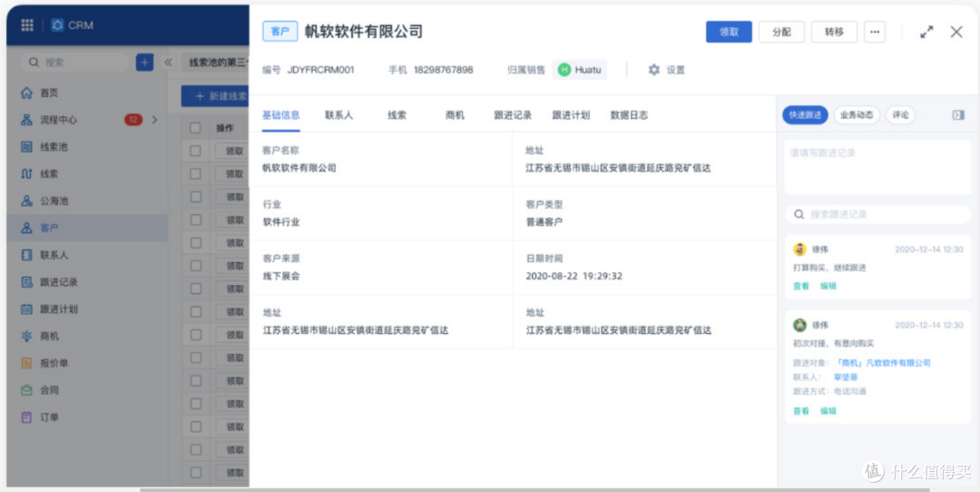Image resolution: width=980 pixels, height=492 pixels.
Task: Click the 请填写跟进记录 text area
Action: click(877, 167)
